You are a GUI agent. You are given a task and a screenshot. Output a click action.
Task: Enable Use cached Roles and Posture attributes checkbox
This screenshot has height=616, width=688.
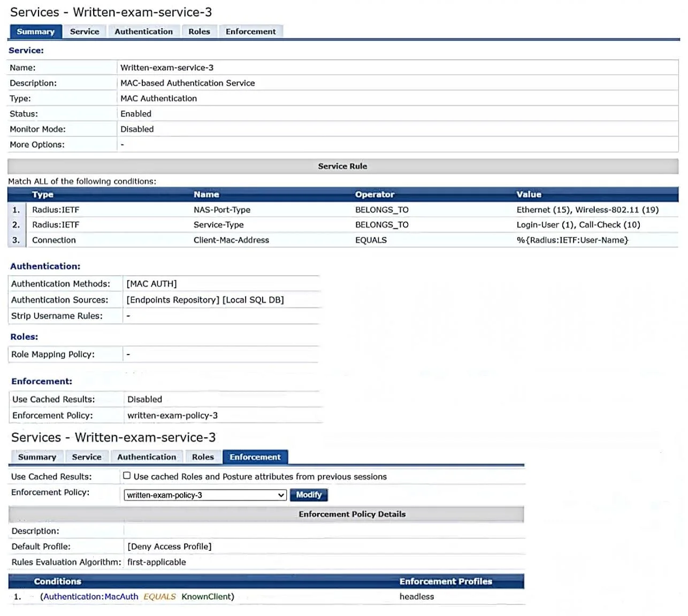click(127, 475)
